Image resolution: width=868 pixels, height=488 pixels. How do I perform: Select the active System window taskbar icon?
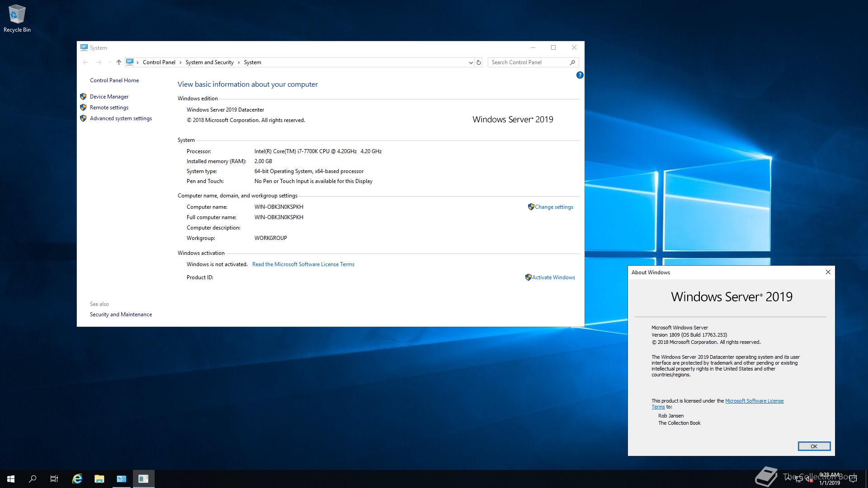[144, 479]
